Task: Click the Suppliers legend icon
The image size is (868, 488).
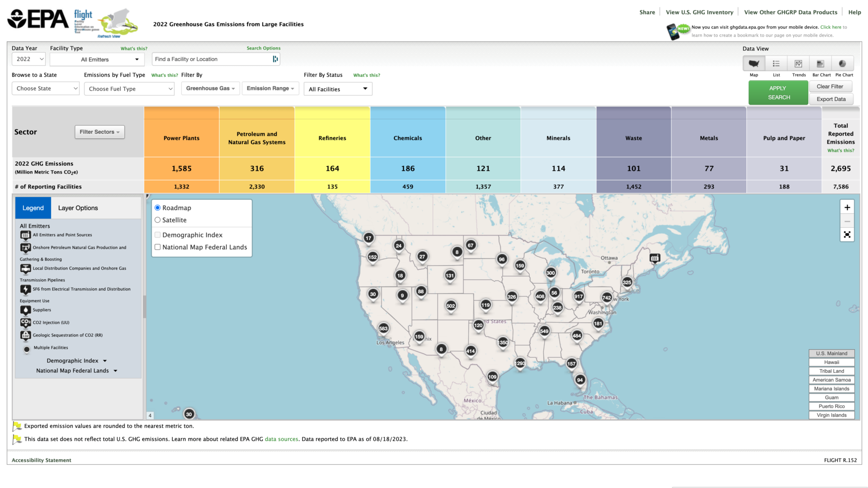Action: click(x=25, y=310)
